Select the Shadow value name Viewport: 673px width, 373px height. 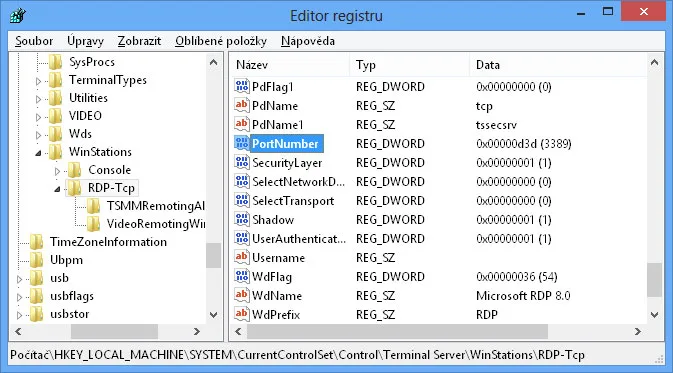pyautogui.click(x=273, y=220)
